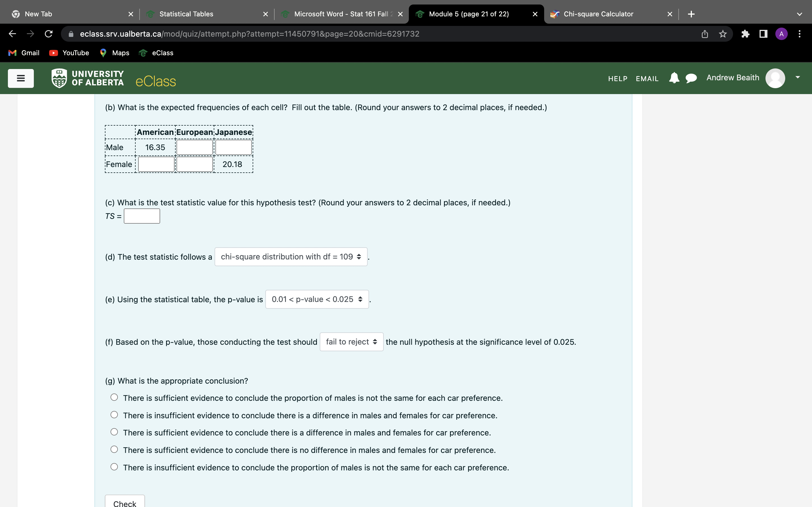Open the hamburger side menu

[21, 79]
